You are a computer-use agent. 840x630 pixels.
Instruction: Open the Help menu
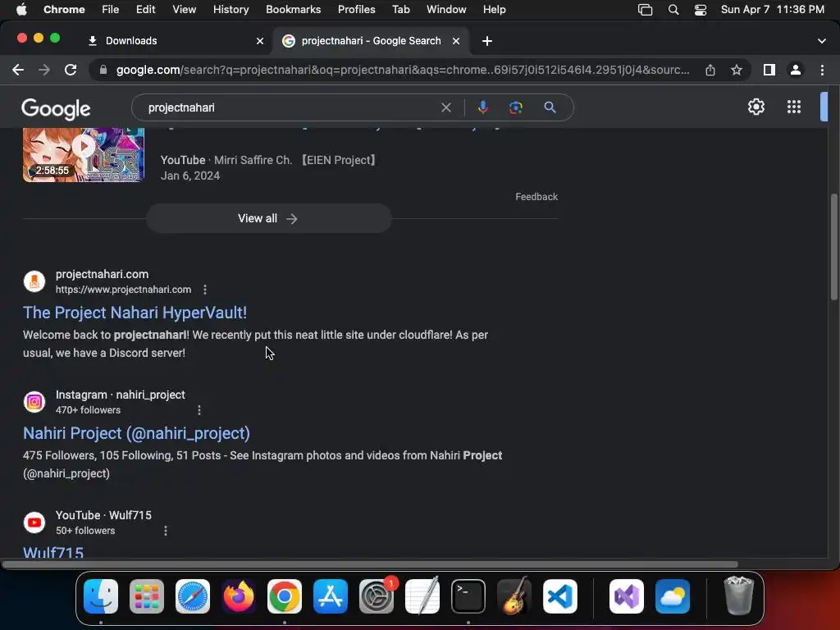(x=494, y=9)
